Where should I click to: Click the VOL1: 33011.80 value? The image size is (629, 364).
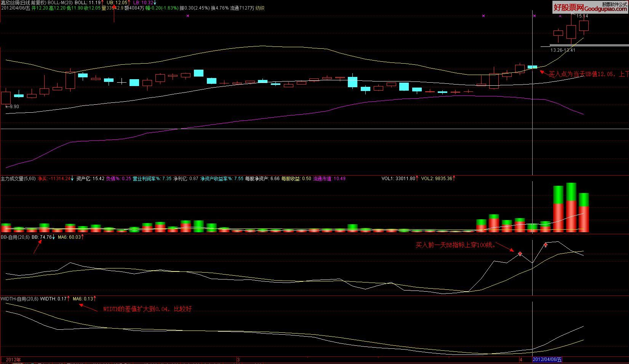pyautogui.click(x=398, y=178)
